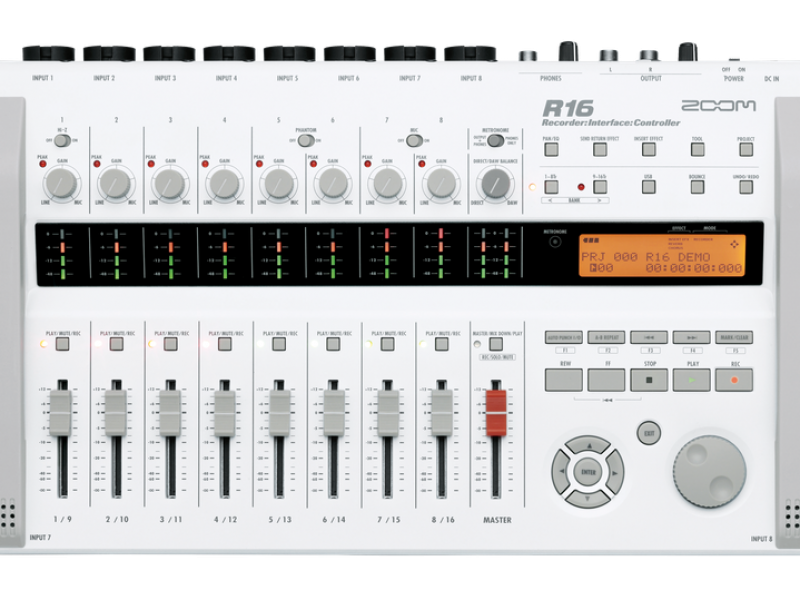Click the red REC transport button
Screen dimensions: 800x600
click(734, 380)
